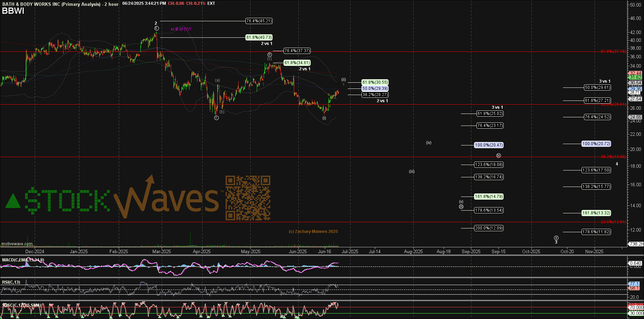Click the 61.8%(34.61) retracement label

point(297,63)
